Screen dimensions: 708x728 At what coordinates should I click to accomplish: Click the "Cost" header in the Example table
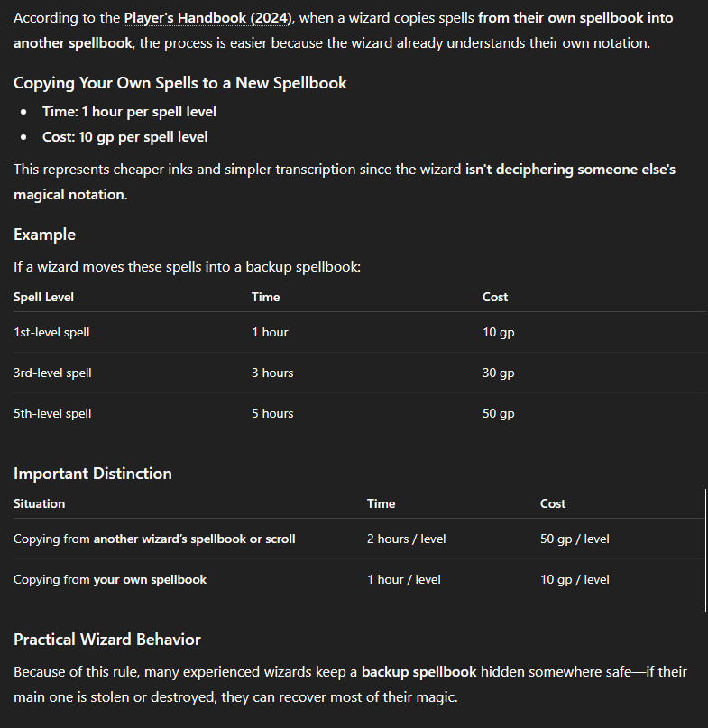[495, 297]
